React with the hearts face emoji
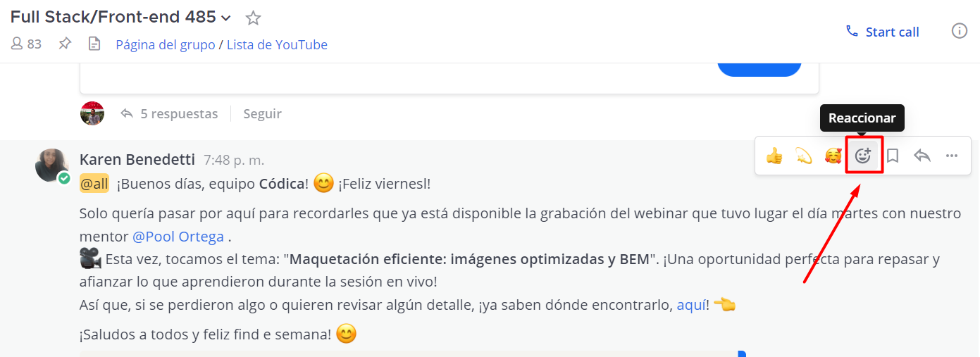This screenshot has width=980, height=357. [x=833, y=156]
